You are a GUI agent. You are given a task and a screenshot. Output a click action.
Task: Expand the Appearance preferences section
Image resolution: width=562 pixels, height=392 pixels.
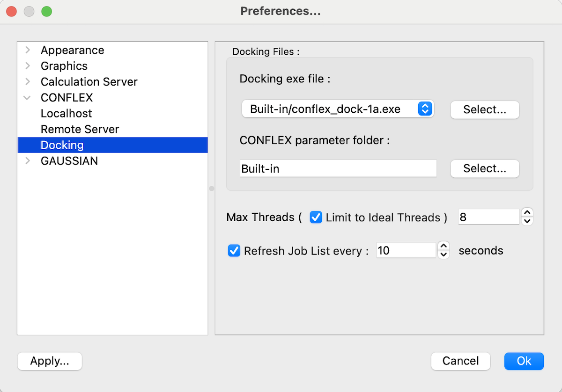pyautogui.click(x=27, y=50)
